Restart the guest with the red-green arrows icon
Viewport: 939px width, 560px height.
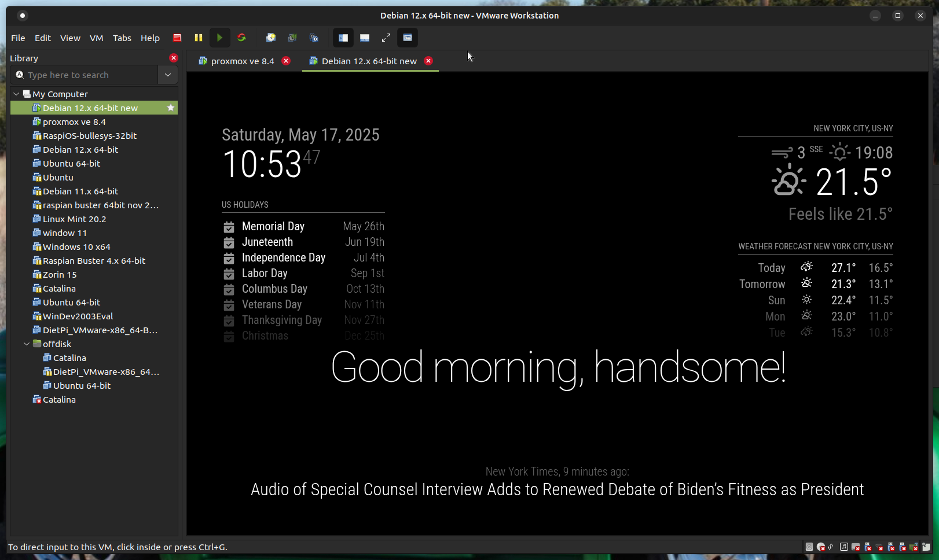coord(241,38)
